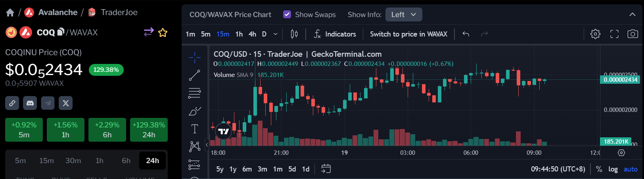Enter fullscreen chart mode
Image resolution: width=644 pixels, height=179 pixels.
614,34
